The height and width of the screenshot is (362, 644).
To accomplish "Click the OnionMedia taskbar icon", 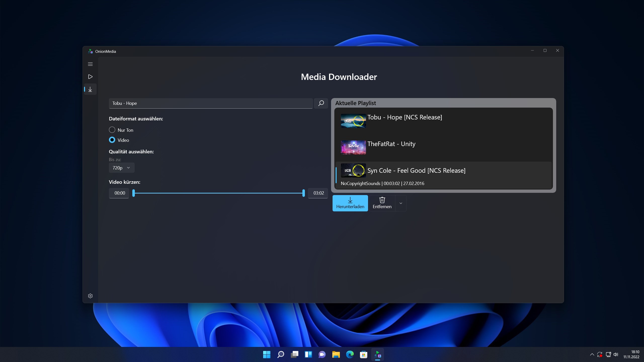I will click(378, 354).
